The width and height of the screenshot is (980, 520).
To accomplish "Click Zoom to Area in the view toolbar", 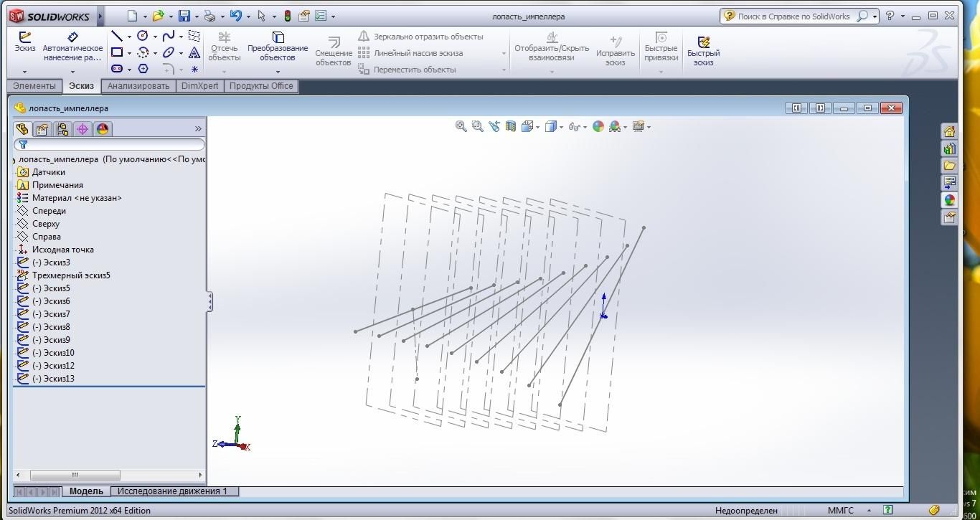I will 478,126.
